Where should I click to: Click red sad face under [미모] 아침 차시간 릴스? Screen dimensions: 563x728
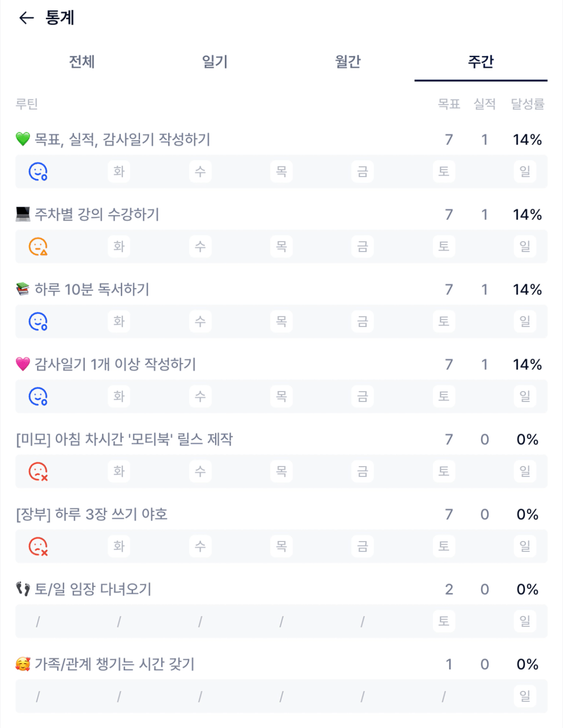coord(38,472)
